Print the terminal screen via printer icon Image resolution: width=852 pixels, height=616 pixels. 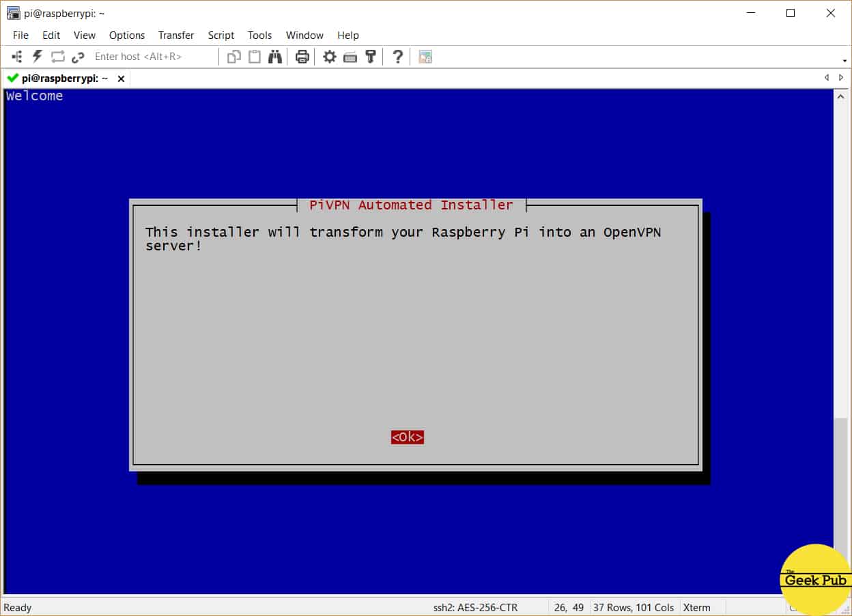pos(301,57)
